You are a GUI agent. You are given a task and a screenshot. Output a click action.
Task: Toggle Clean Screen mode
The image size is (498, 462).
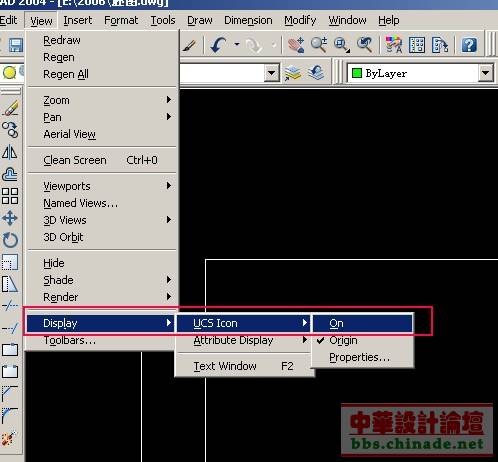click(101, 160)
